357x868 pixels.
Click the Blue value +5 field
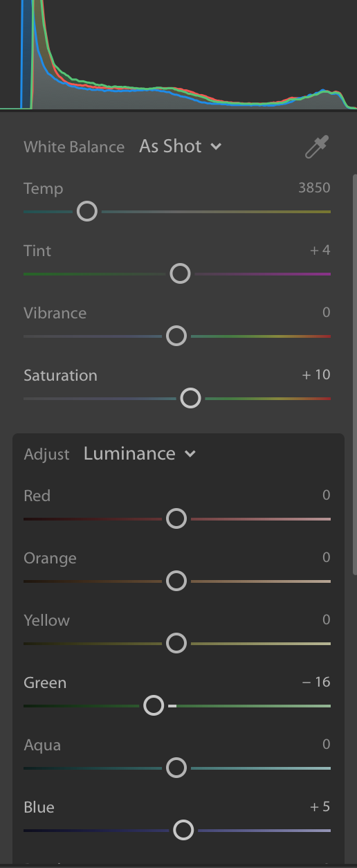pos(320,807)
